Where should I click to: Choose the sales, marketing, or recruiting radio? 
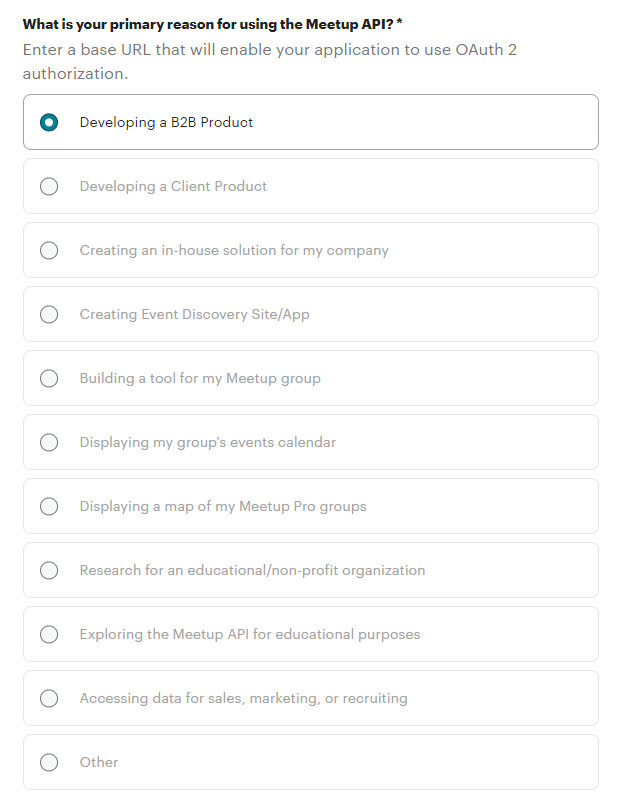[x=49, y=698]
